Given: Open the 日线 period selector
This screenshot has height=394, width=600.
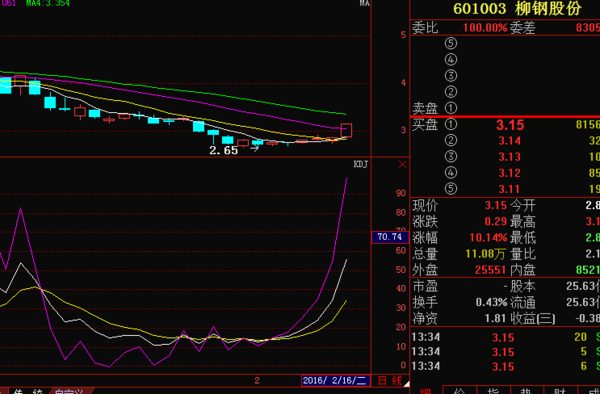Looking at the screenshot, I should tap(390, 381).
